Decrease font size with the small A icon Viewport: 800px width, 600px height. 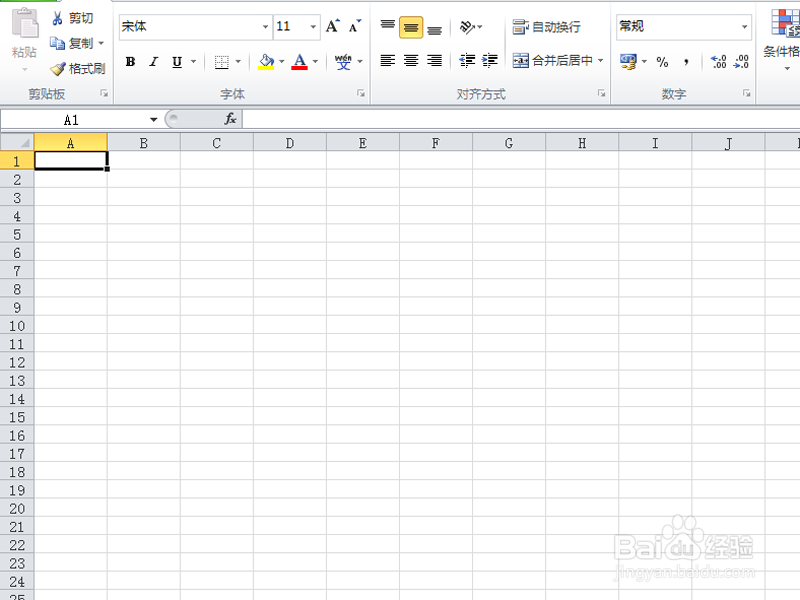click(355, 26)
